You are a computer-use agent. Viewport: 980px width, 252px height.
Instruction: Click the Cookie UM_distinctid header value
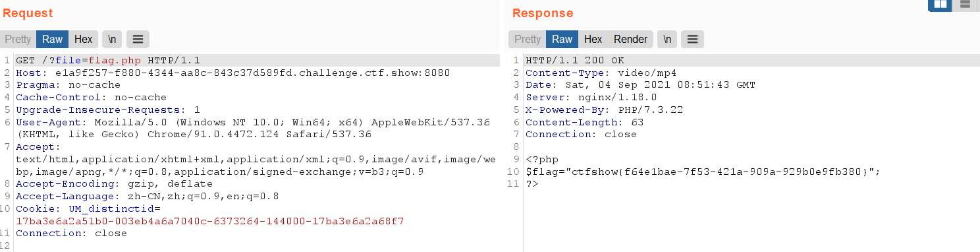coord(209,221)
